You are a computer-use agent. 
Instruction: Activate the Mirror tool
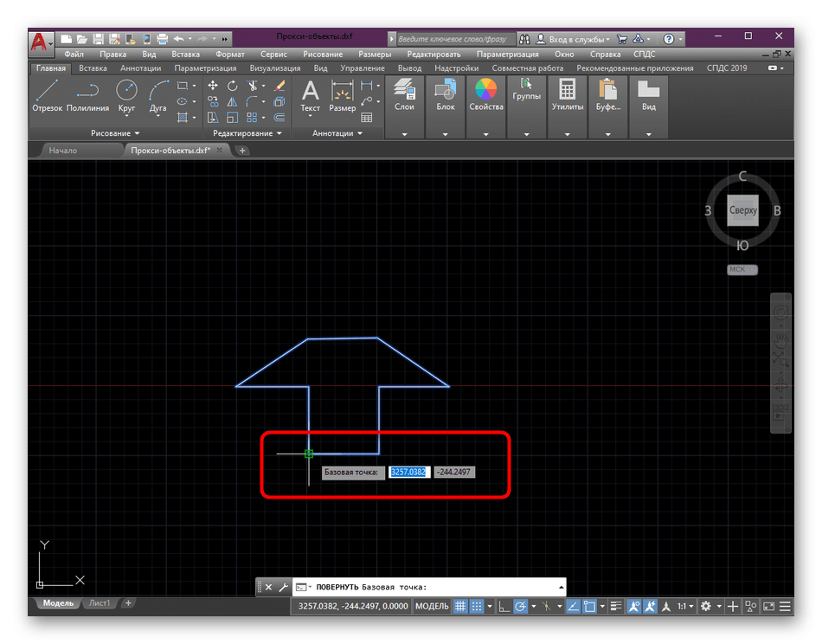232,101
